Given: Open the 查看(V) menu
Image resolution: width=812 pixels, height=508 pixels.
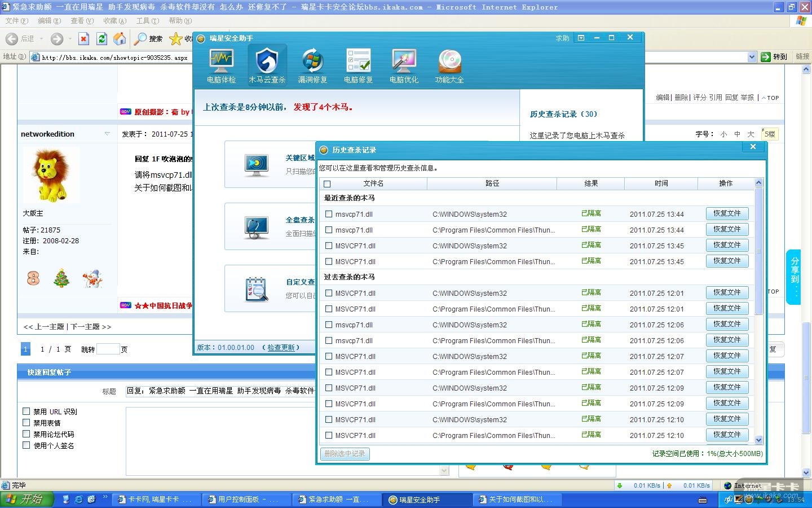Looking at the screenshot, I should tap(82, 21).
